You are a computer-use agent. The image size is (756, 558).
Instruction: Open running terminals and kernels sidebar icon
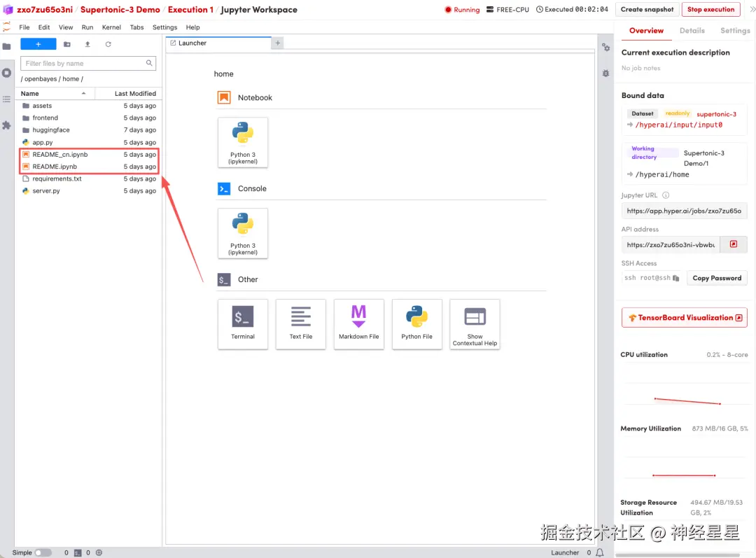click(x=7, y=73)
